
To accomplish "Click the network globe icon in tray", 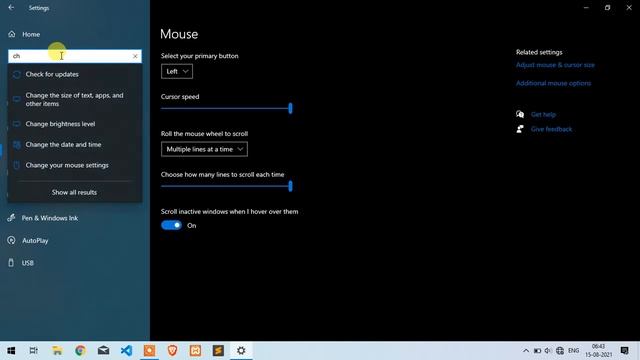I will point(560,351).
